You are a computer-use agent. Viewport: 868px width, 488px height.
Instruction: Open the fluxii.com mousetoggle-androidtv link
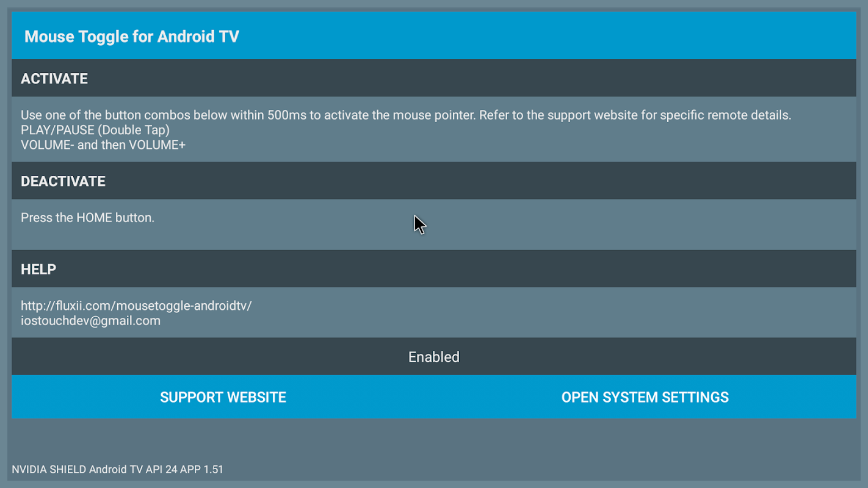click(x=136, y=306)
